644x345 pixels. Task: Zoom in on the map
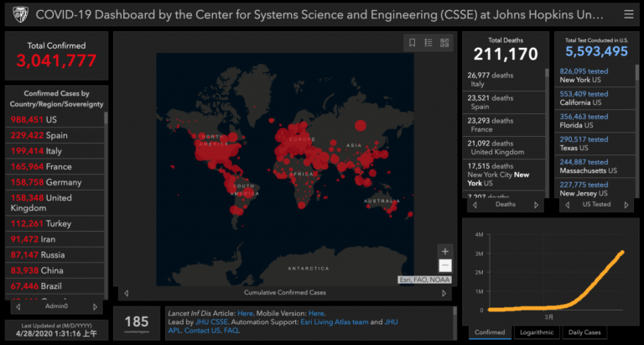[444, 251]
